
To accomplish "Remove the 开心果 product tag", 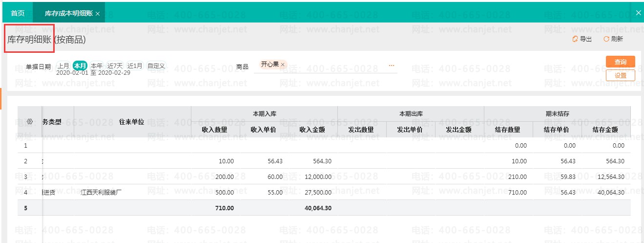I will tap(283, 65).
